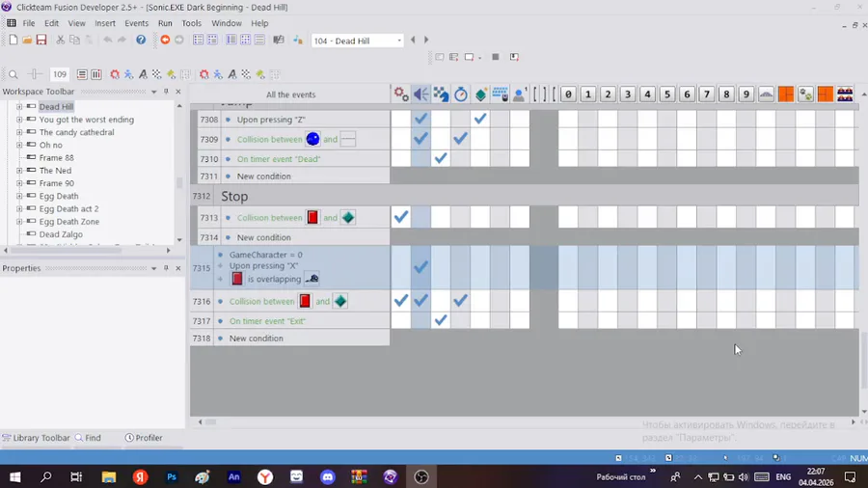The width and height of the screenshot is (868, 488).
Task: Toggle the Timer checkmark for event 7309
Action: click(461, 138)
